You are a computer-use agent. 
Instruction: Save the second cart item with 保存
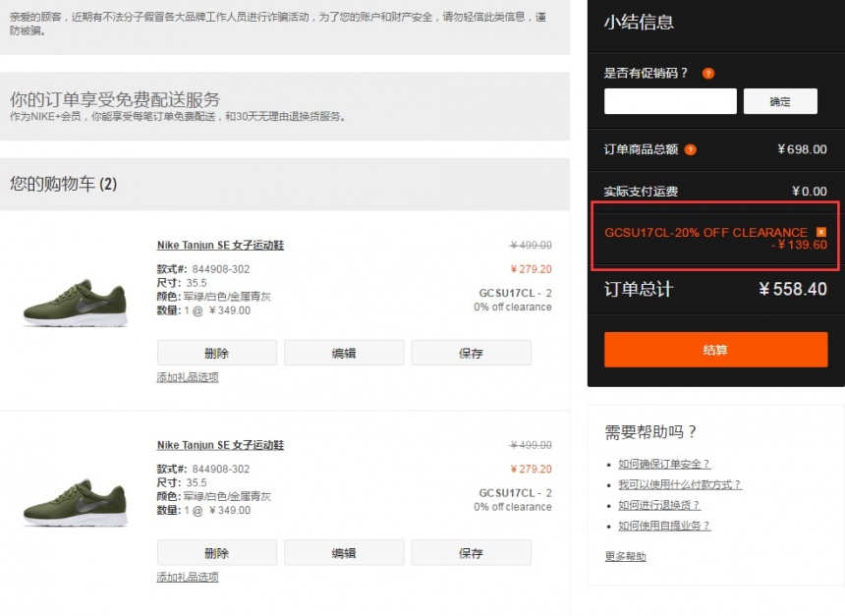tap(471, 553)
